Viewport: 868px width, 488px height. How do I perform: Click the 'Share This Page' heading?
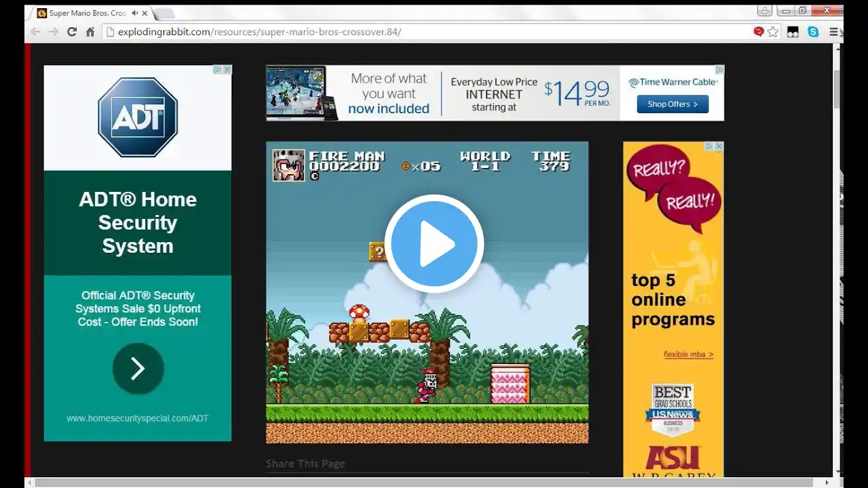click(x=305, y=464)
